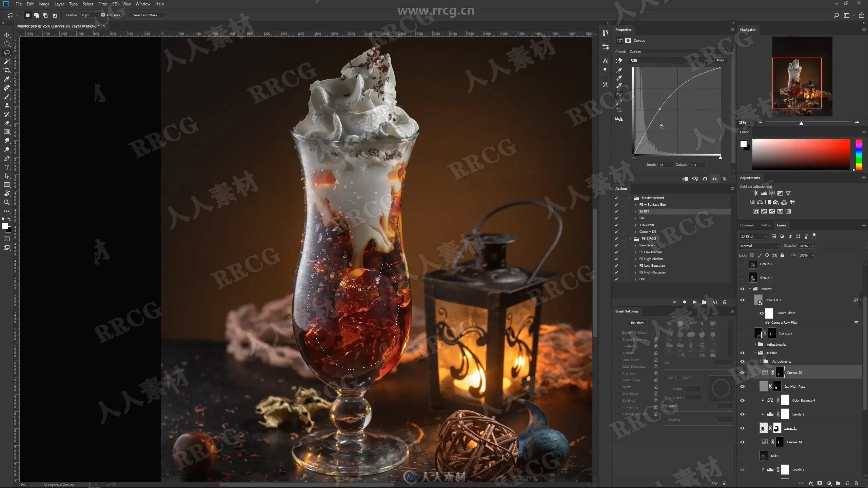Click the Play action button
The image size is (868, 488).
coord(694,302)
